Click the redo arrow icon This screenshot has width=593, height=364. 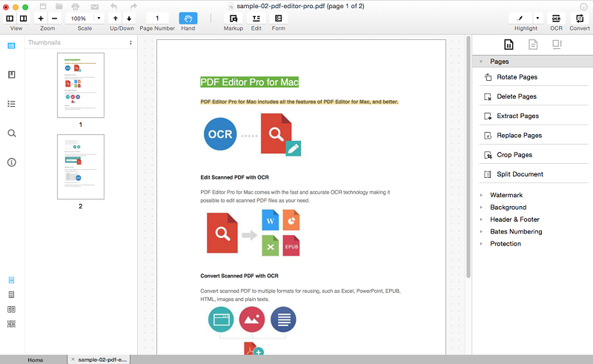(133, 7)
